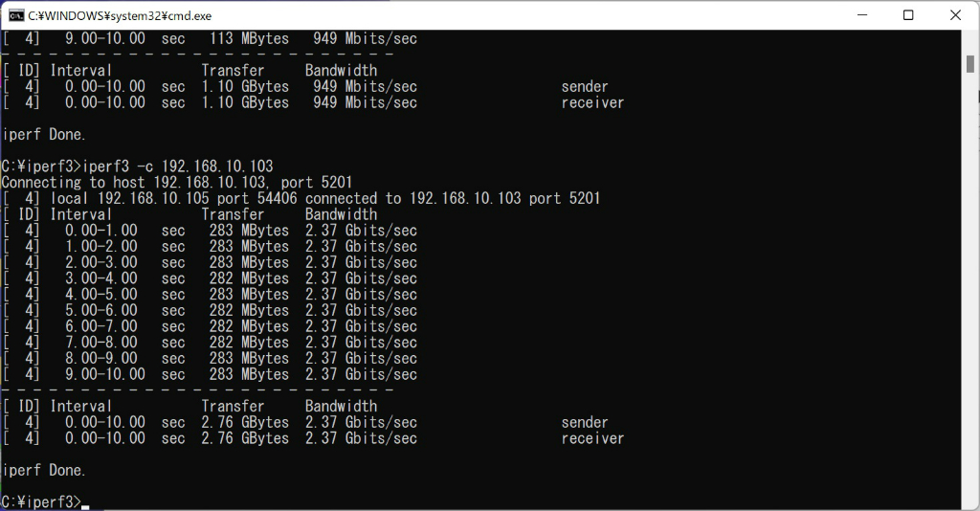980x511 pixels.
Task: Click the empty C:¥iperf3> prompt with cursor
Action: point(45,501)
